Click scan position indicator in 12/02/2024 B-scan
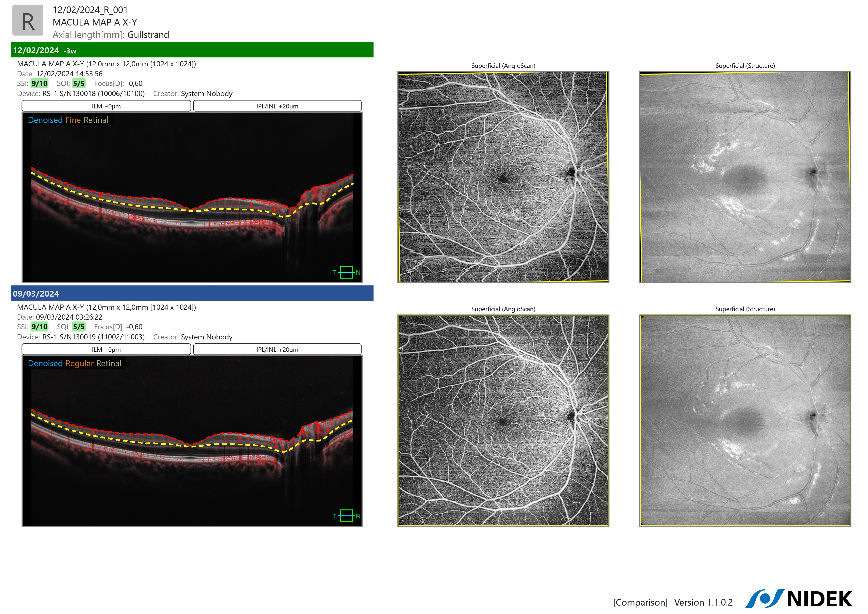868x614 pixels. coord(346,272)
